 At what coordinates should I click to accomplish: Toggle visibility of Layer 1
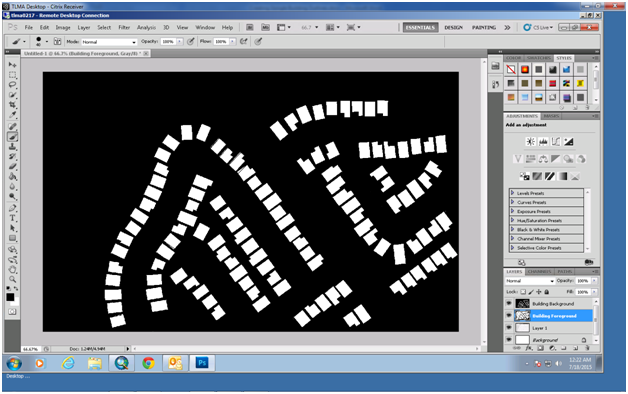tap(509, 328)
